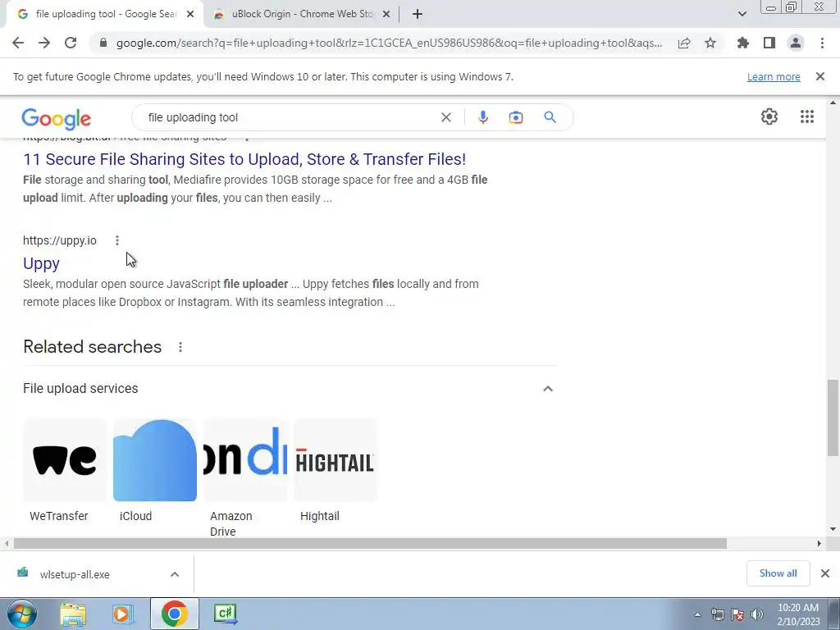Image resolution: width=840 pixels, height=630 pixels.
Task: Open the Chrome profile avatar
Action: [x=796, y=43]
